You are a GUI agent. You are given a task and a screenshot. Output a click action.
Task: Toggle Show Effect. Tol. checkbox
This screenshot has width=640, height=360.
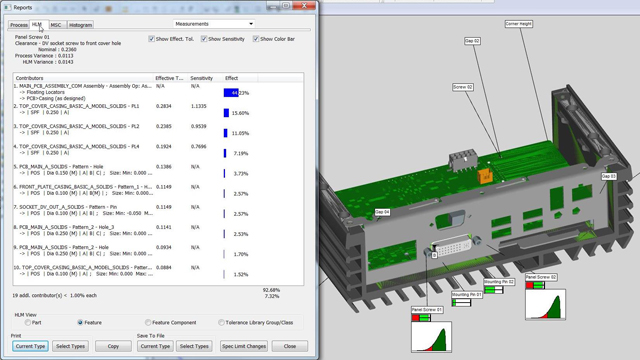click(x=151, y=39)
